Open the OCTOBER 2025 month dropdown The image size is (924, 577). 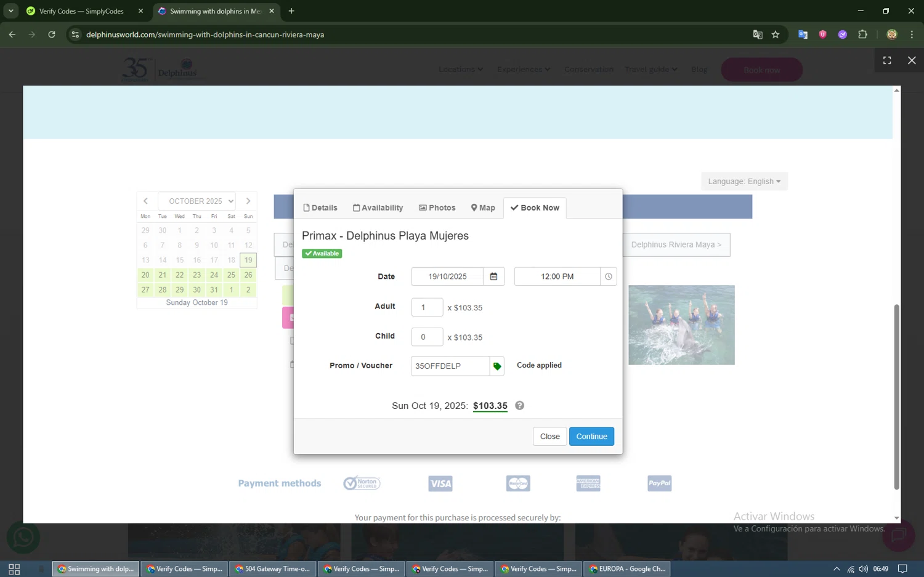pos(197,201)
